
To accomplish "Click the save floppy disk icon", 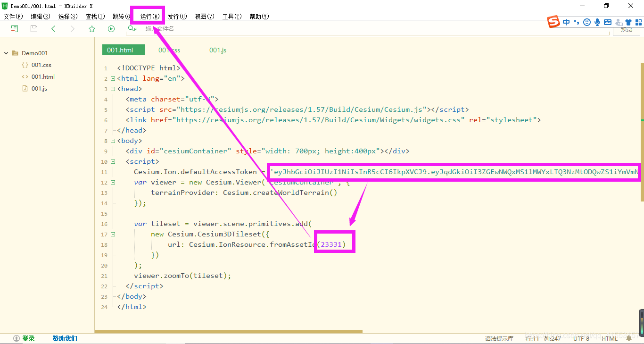I will (34, 29).
